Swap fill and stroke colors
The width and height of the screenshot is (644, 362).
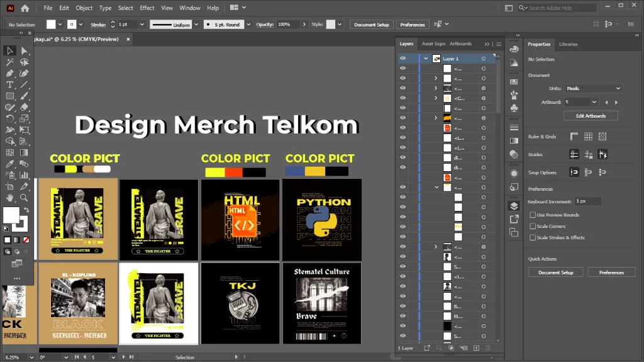click(26, 210)
